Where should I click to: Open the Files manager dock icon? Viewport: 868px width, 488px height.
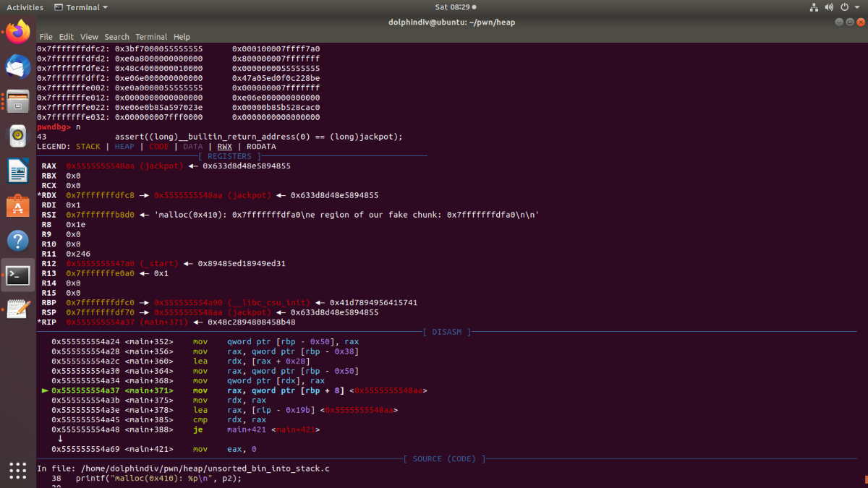[x=18, y=100]
